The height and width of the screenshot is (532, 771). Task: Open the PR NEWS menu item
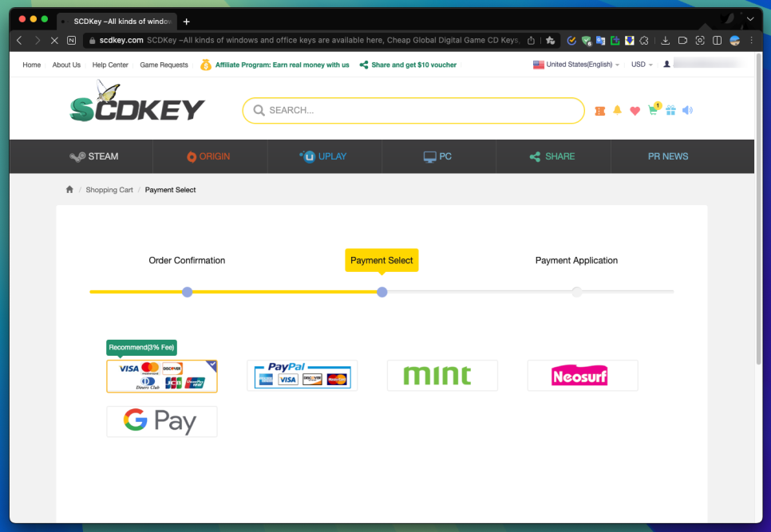(x=668, y=156)
